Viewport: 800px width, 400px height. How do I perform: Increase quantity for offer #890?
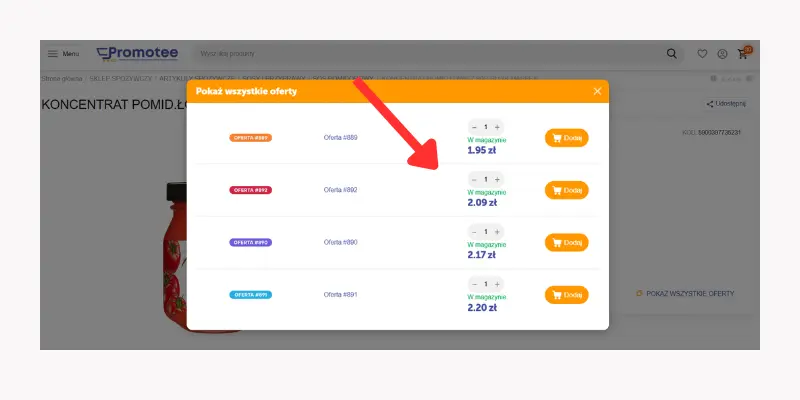click(497, 231)
